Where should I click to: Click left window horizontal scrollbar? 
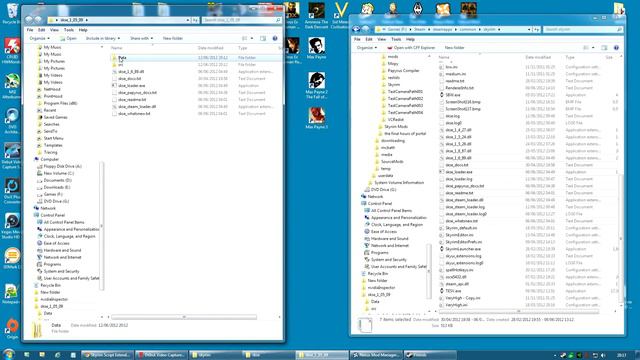pos(184,317)
